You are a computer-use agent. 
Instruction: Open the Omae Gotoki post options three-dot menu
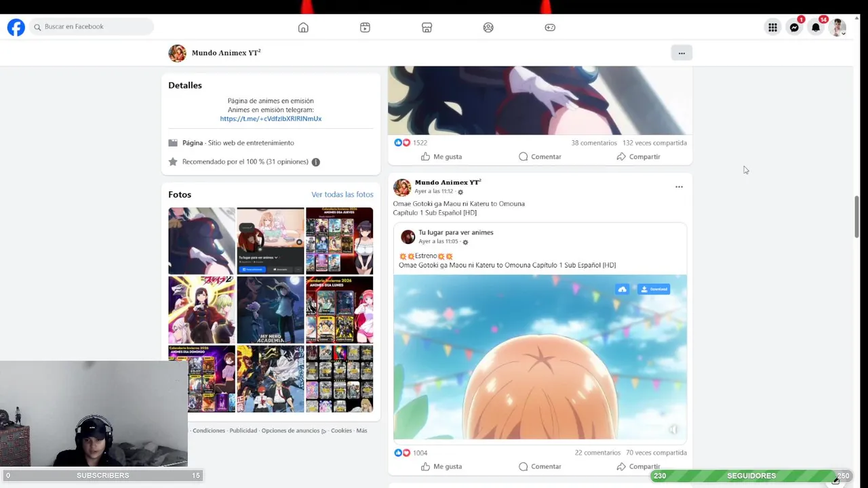point(679,187)
